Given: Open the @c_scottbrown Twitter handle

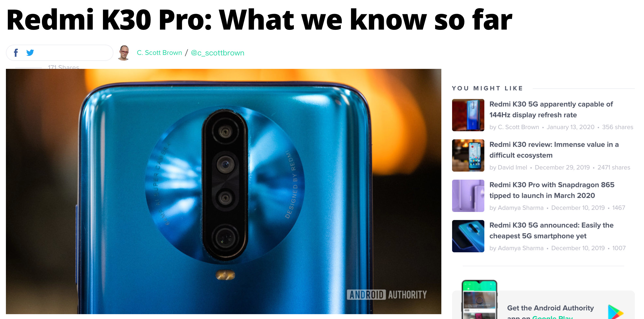Looking at the screenshot, I should (217, 53).
